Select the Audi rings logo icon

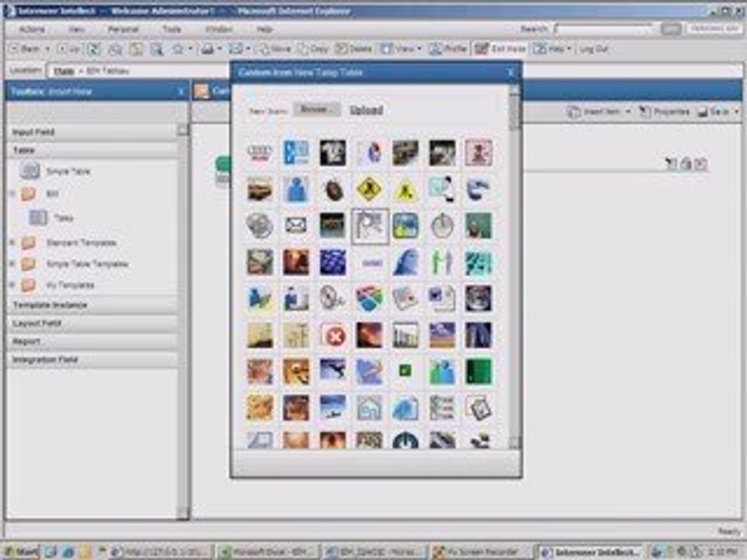pyautogui.click(x=260, y=153)
